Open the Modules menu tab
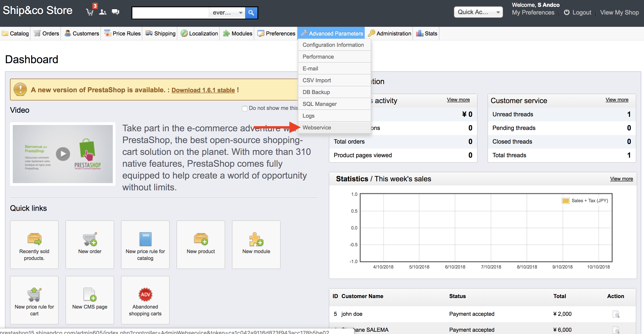Viewport: 644px width, 334px height. (x=237, y=33)
